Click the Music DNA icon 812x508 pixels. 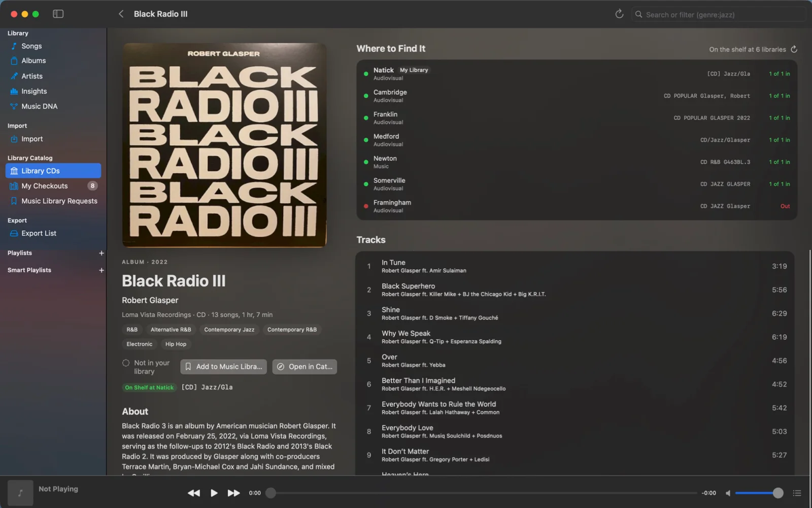[x=14, y=106]
